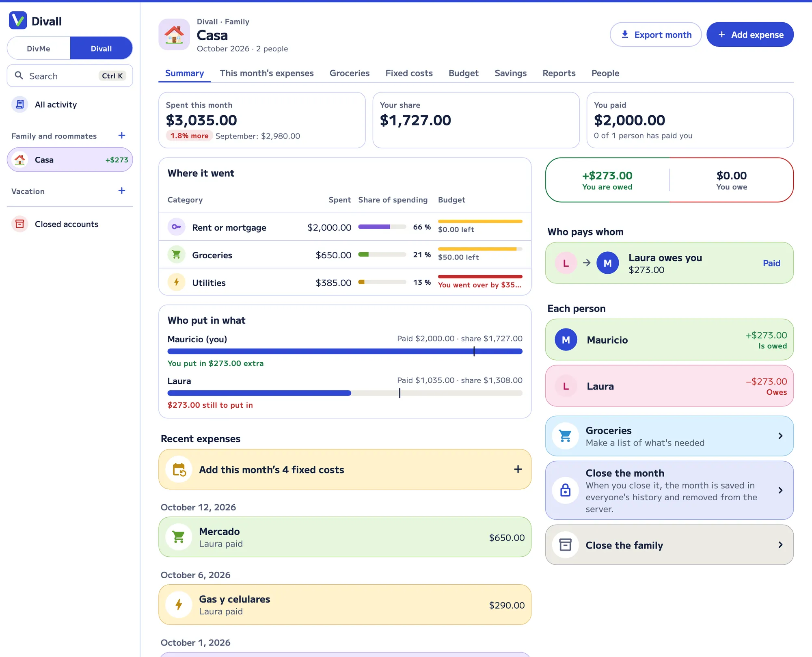The width and height of the screenshot is (812, 657).
Task: Click Export month button
Action: click(656, 35)
